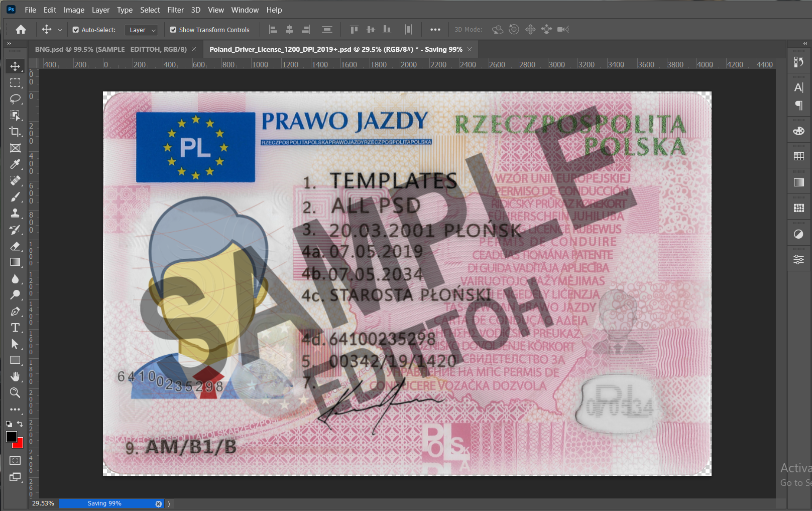Expand the Move tool preset picker
Screen dimensions: 812x511
[x=60, y=30]
